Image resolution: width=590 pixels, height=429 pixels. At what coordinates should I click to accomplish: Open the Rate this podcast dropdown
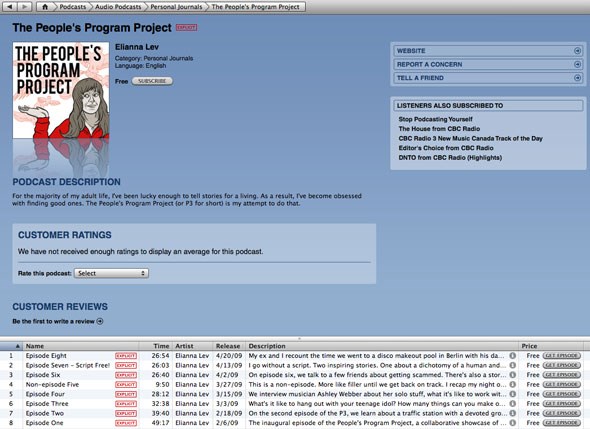click(x=111, y=273)
